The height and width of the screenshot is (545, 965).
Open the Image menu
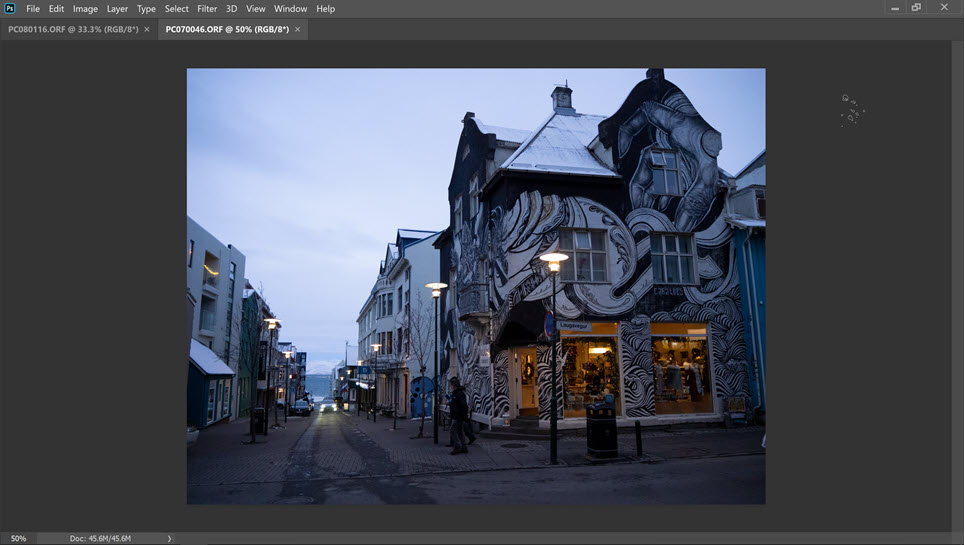(85, 9)
